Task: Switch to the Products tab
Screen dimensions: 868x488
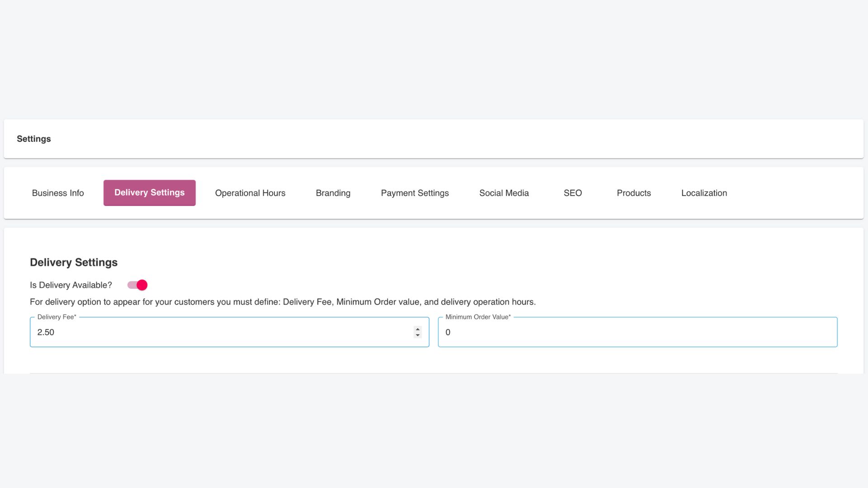Action: [633, 193]
